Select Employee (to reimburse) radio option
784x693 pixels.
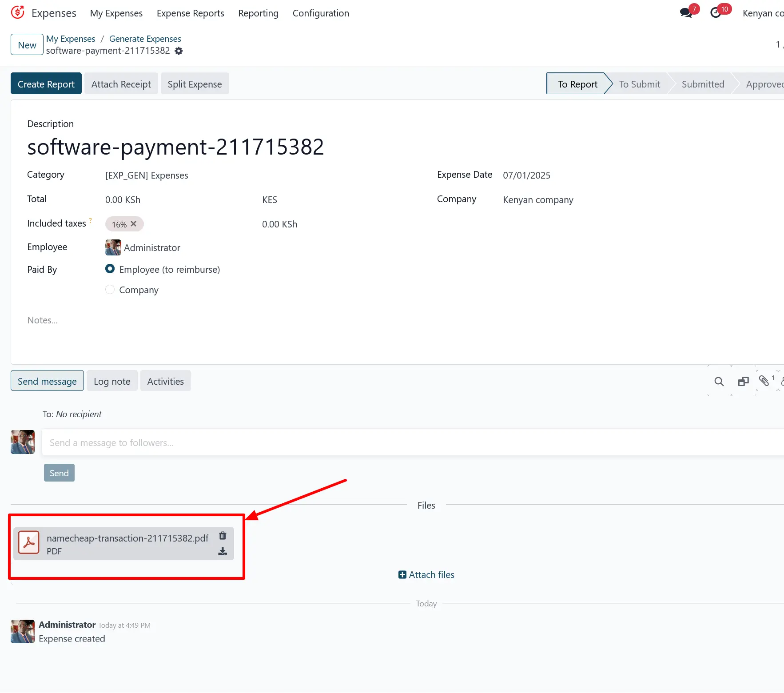pyautogui.click(x=110, y=269)
